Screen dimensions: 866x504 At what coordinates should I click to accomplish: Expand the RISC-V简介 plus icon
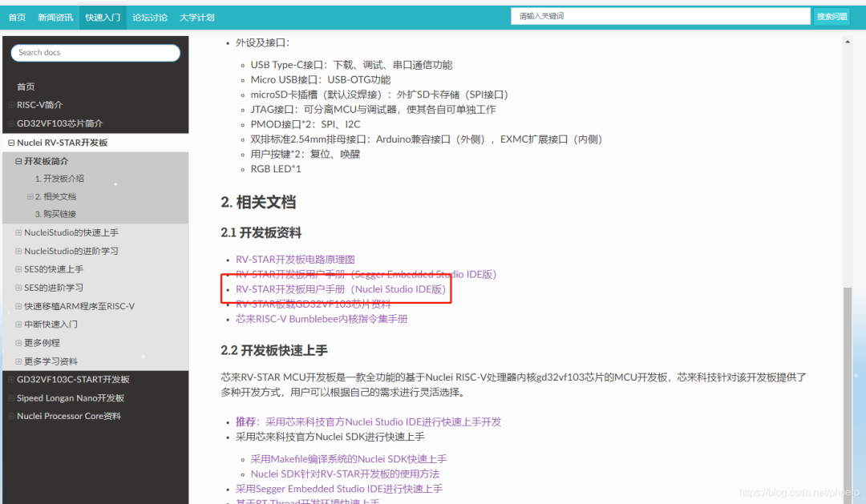pos(11,104)
